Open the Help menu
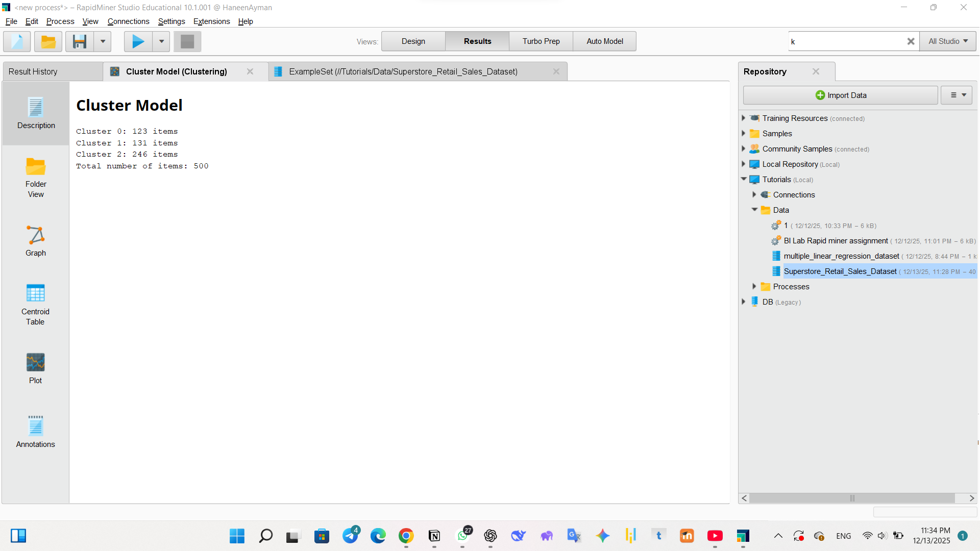This screenshot has width=980, height=551. (x=246, y=21)
